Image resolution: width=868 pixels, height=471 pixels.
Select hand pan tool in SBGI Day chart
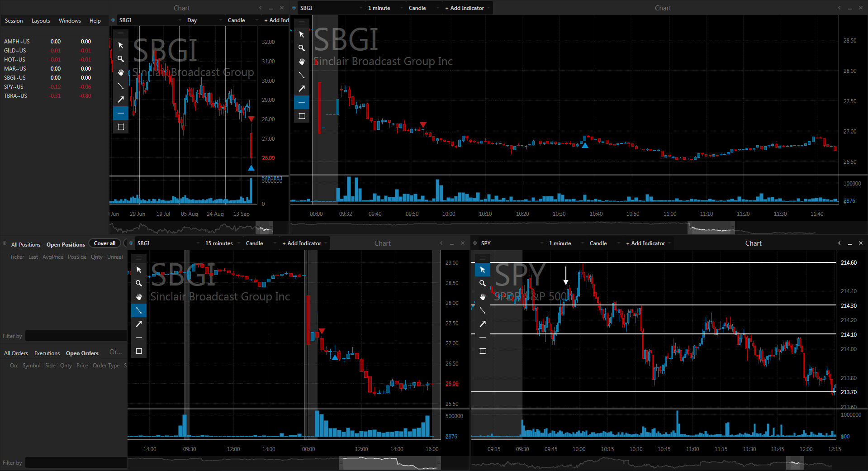(x=121, y=72)
